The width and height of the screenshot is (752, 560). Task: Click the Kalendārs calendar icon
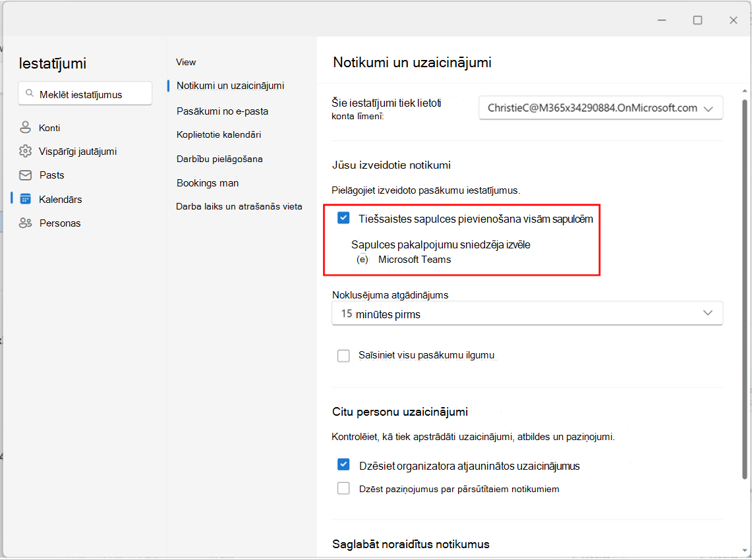(26, 199)
